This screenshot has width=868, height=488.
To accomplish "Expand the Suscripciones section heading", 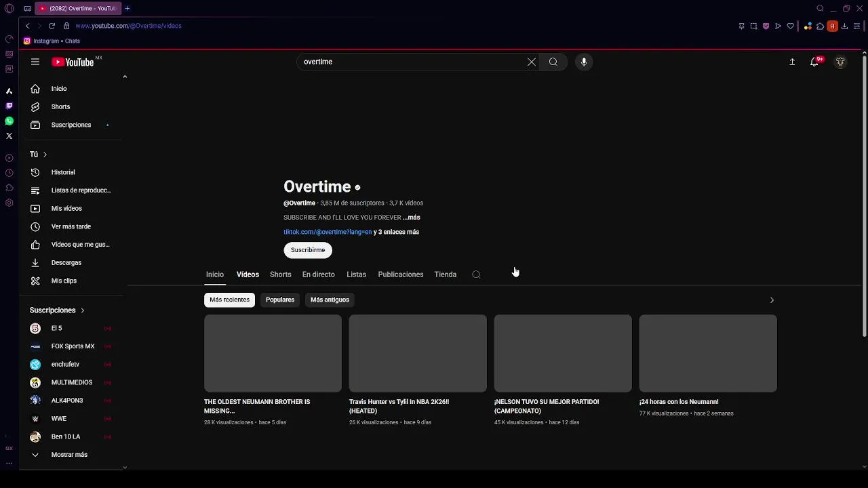I will click(57, 310).
